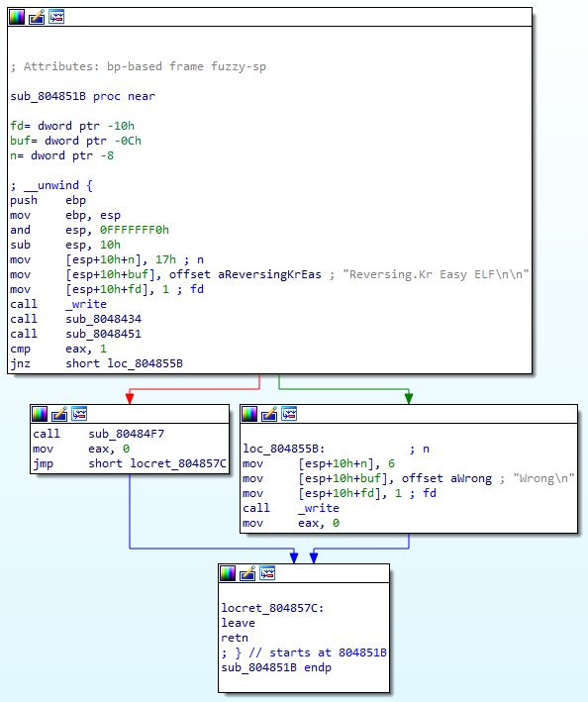Screen dimensions: 588x702
Task: Click the color icon of the call sub_80484F7 node
Action: pos(40,414)
